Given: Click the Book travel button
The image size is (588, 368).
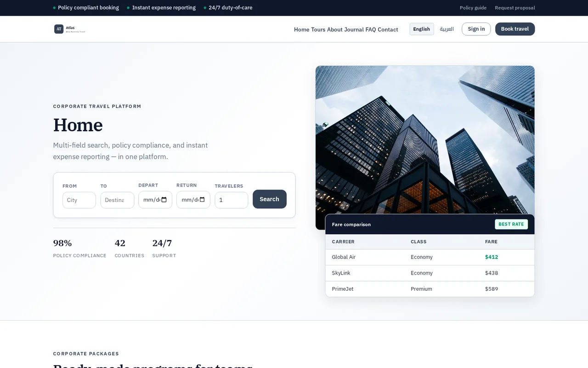Looking at the screenshot, I should coord(515,29).
